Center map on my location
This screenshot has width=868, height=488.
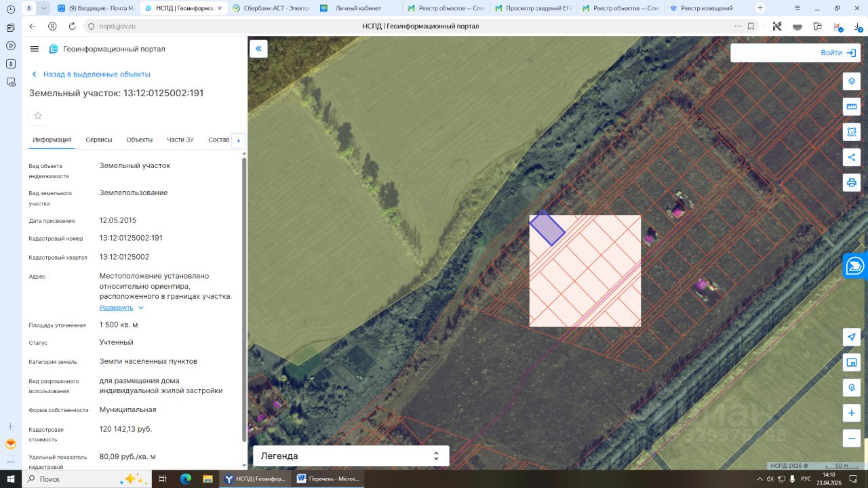(x=852, y=337)
